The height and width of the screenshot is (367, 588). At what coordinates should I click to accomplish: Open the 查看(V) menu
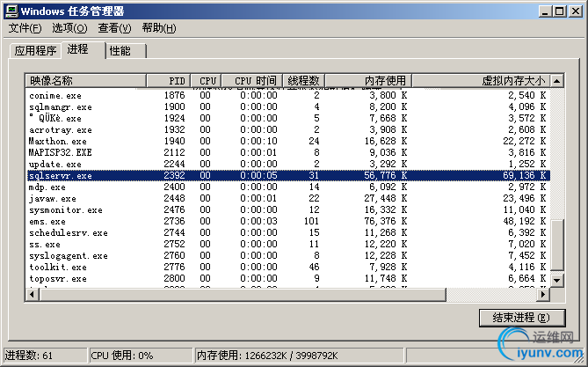coord(114,28)
